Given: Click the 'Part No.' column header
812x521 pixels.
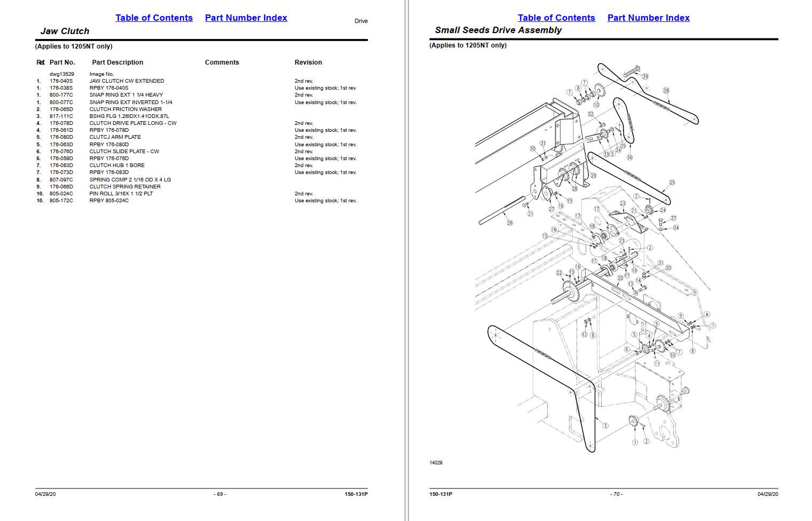Looking at the screenshot, I should click(x=62, y=62).
